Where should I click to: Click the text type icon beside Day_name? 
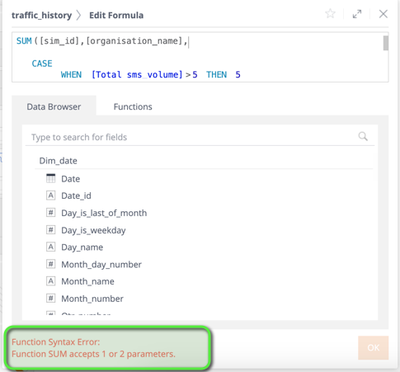tap(51, 247)
